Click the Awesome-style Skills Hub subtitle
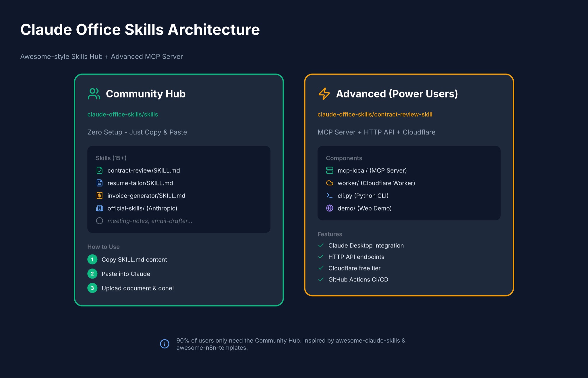The width and height of the screenshot is (588, 378). coord(101,57)
